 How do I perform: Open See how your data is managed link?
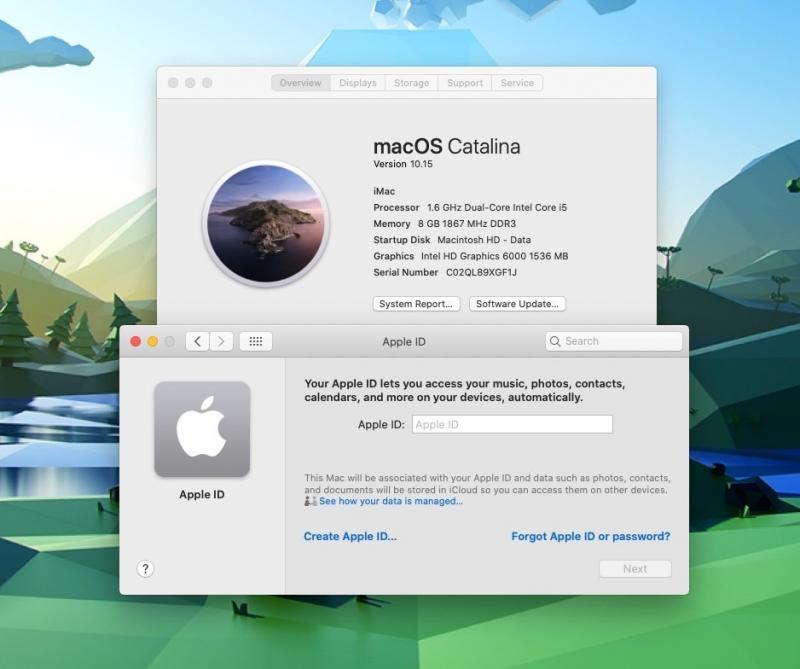391,501
